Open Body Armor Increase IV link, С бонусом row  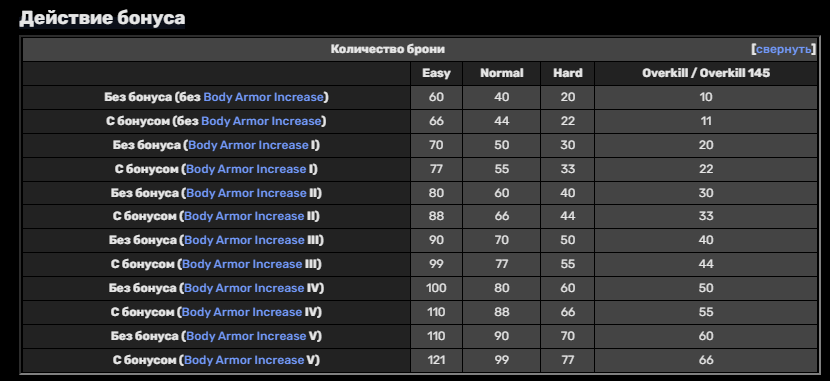[242, 312]
